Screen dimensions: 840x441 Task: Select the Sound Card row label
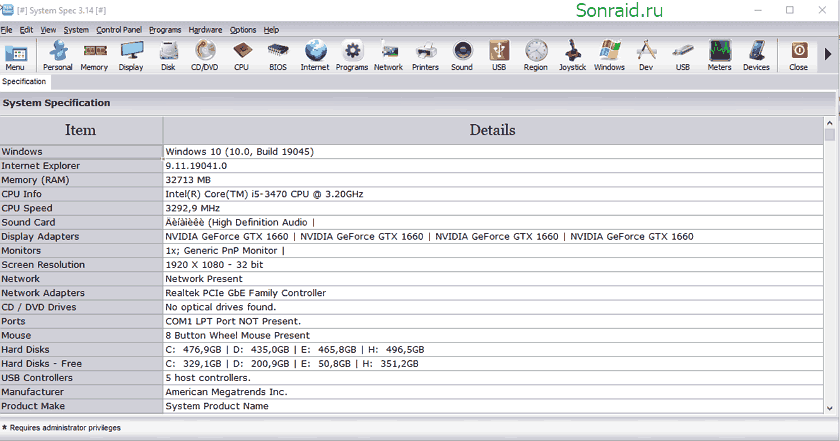[28, 222]
